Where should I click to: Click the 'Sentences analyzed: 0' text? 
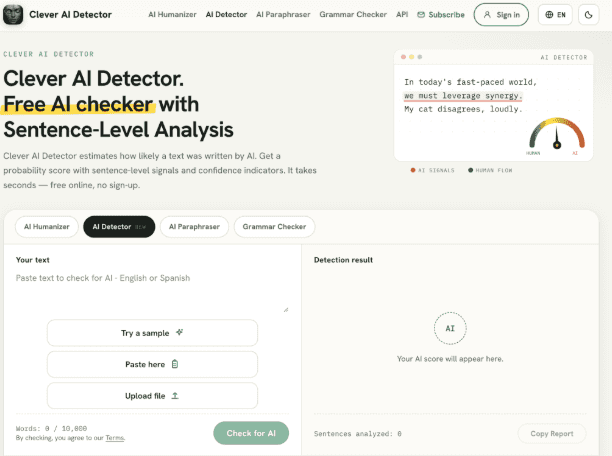[x=358, y=434]
